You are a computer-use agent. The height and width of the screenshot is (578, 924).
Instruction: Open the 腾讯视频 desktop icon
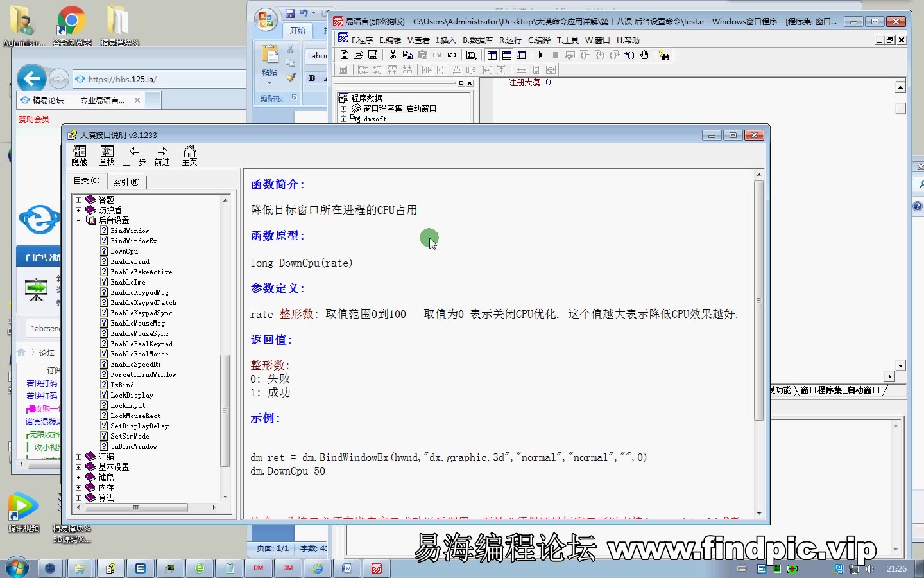(x=24, y=512)
